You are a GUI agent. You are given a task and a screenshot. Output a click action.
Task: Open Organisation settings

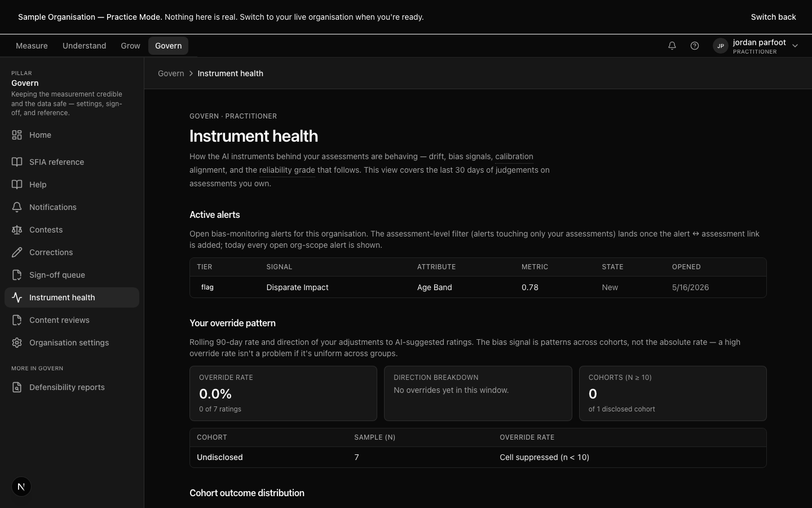[72, 343]
